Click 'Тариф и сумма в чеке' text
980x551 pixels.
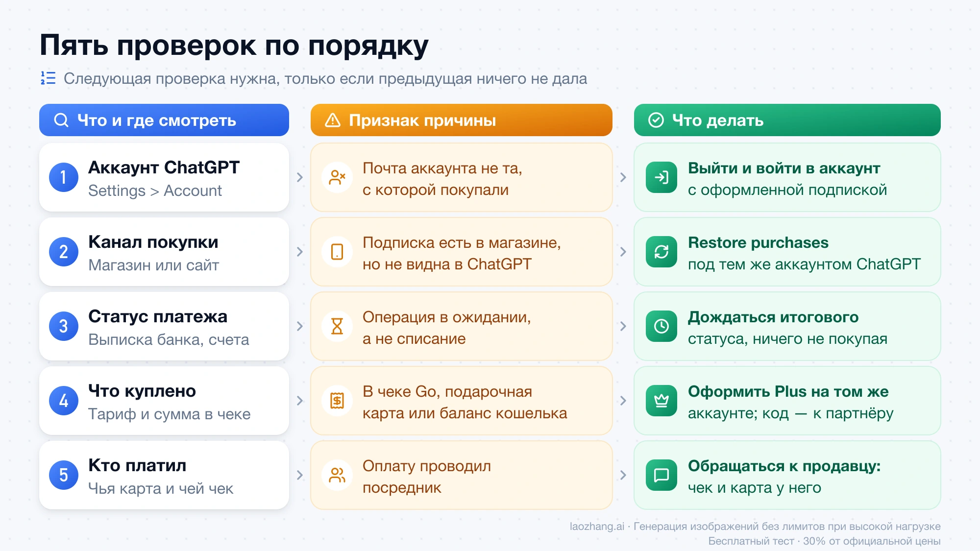[169, 414]
